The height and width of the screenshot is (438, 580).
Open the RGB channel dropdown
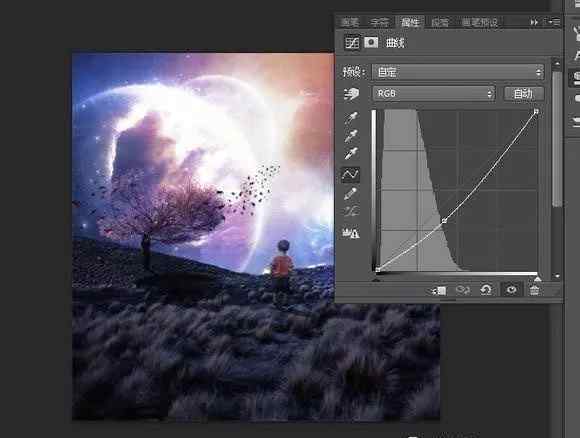(x=434, y=94)
